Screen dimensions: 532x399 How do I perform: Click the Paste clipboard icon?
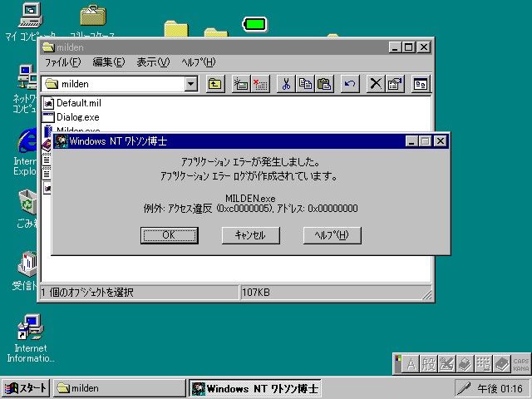pos(324,84)
